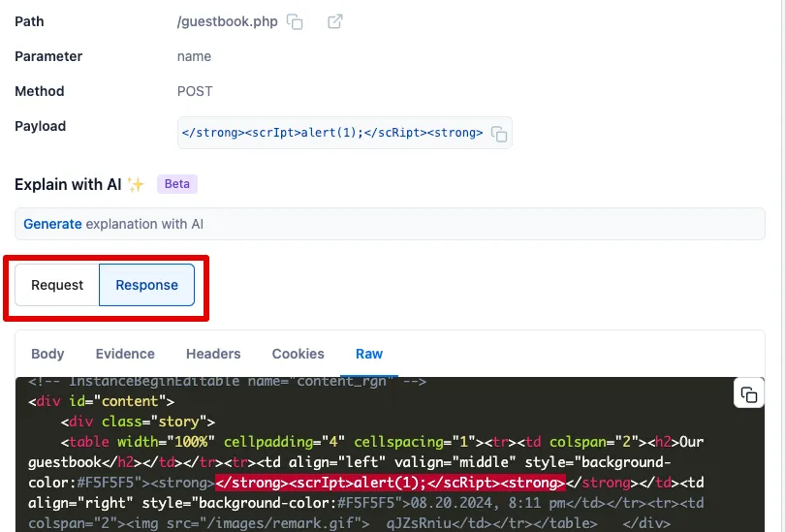
Task: Open the Evidence tab
Action: (125, 354)
